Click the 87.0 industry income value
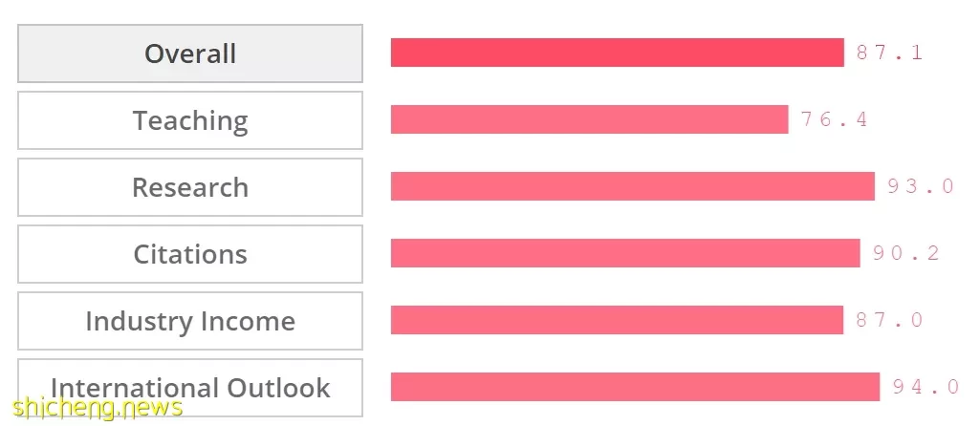This screenshot has height=426, width=980. [x=889, y=320]
